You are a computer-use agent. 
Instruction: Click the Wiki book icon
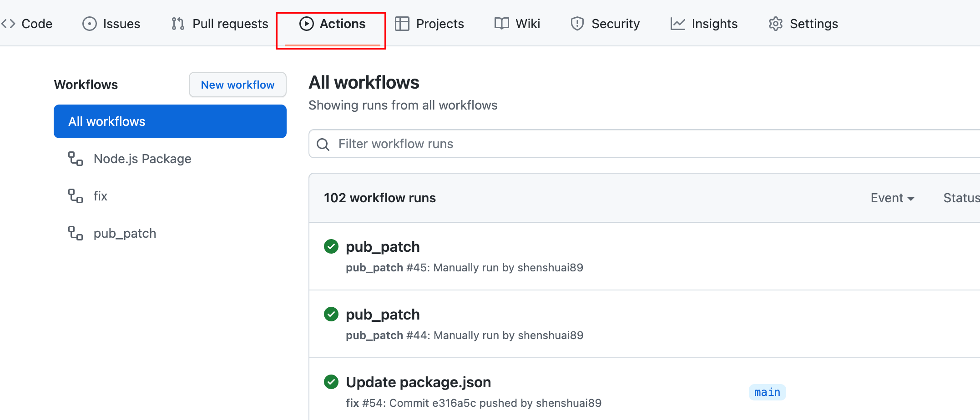coord(502,24)
